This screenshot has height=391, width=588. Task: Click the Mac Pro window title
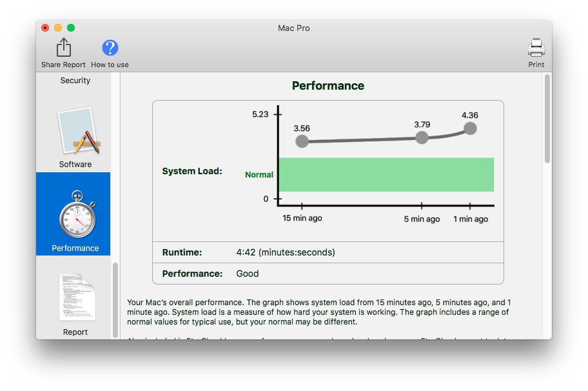294,28
